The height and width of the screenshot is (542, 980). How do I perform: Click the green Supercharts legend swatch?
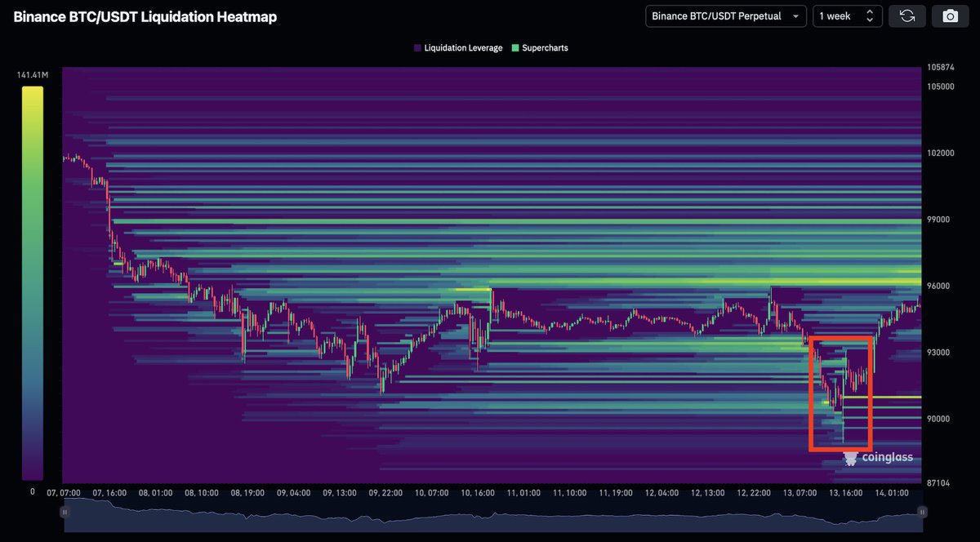(515, 48)
